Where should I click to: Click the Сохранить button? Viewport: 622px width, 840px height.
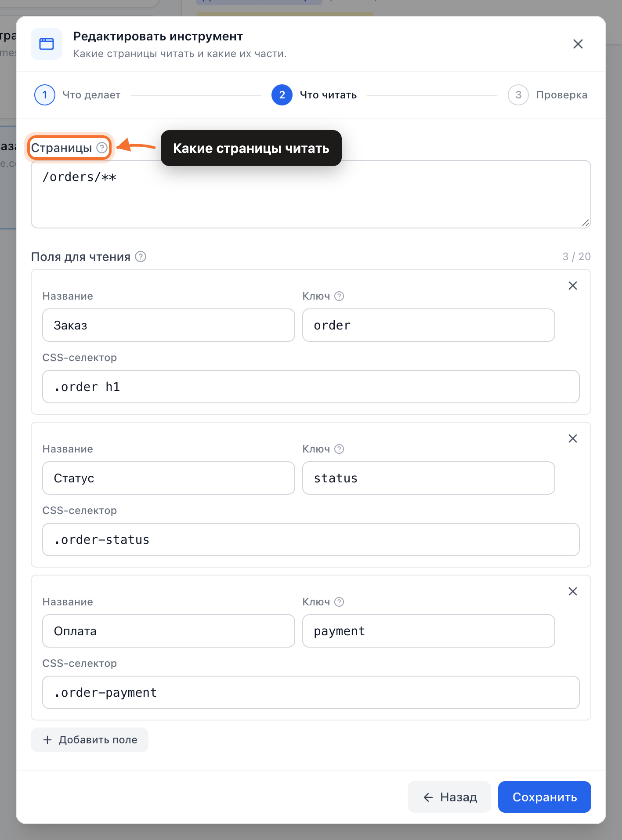click(544, 797)
